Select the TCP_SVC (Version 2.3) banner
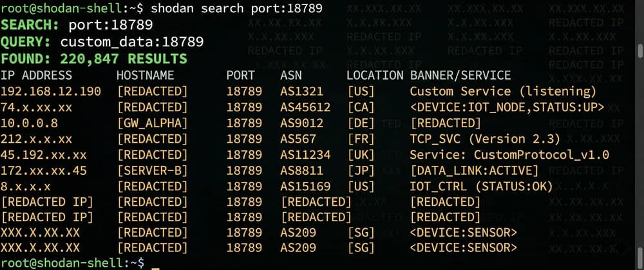Image resolution: width=644 pixels, height=270 pixels. coord(485,139)
